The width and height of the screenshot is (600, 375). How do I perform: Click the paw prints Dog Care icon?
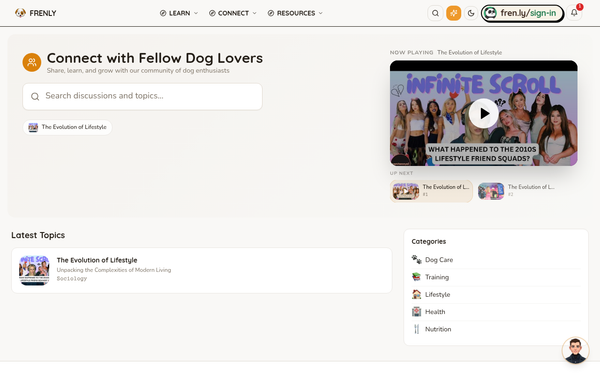(416, 259)
